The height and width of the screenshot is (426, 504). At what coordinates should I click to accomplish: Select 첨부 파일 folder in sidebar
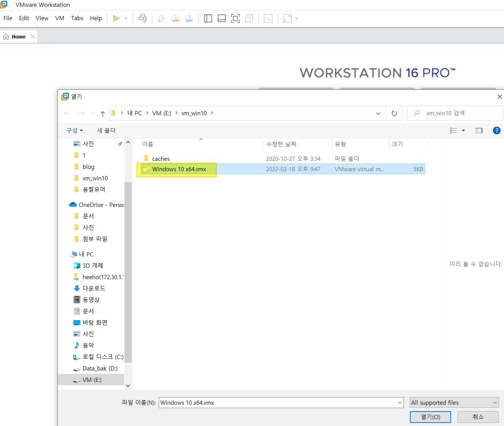coord(95,239)
